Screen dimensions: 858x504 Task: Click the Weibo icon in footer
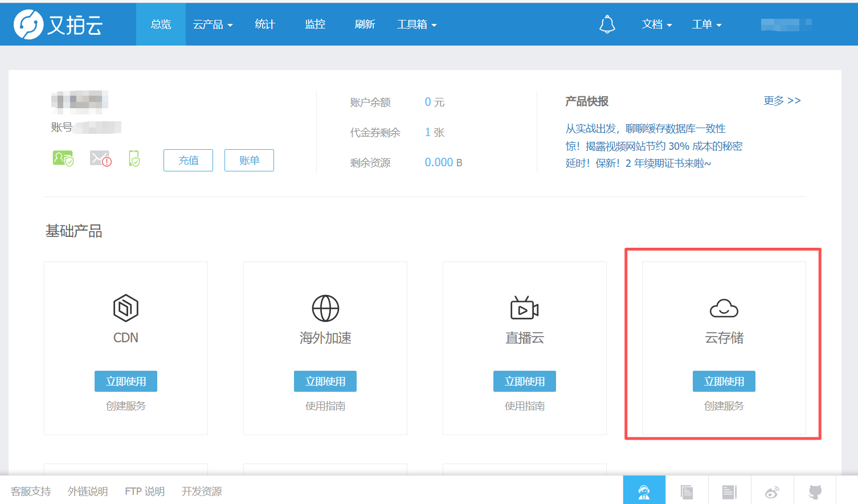point(772,491)
